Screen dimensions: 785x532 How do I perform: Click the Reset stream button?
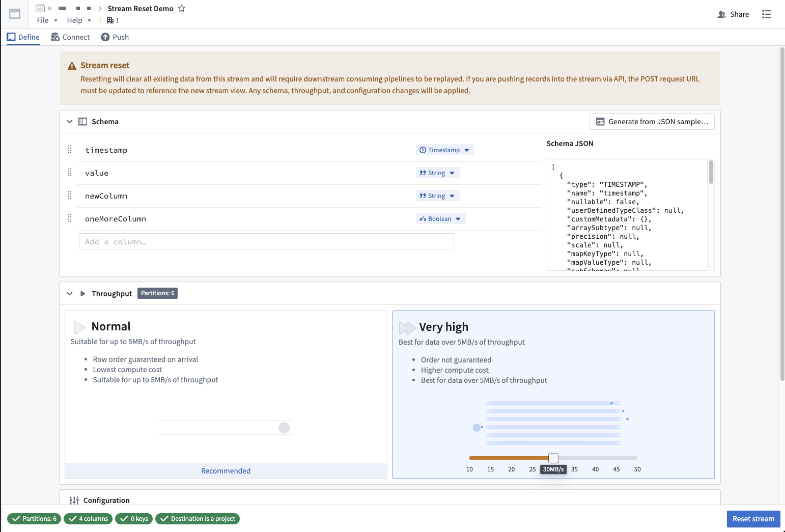753,519
